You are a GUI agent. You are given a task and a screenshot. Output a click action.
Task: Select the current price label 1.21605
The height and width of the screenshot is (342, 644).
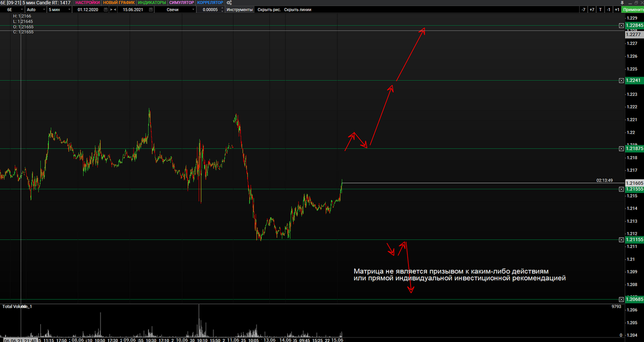633,183
